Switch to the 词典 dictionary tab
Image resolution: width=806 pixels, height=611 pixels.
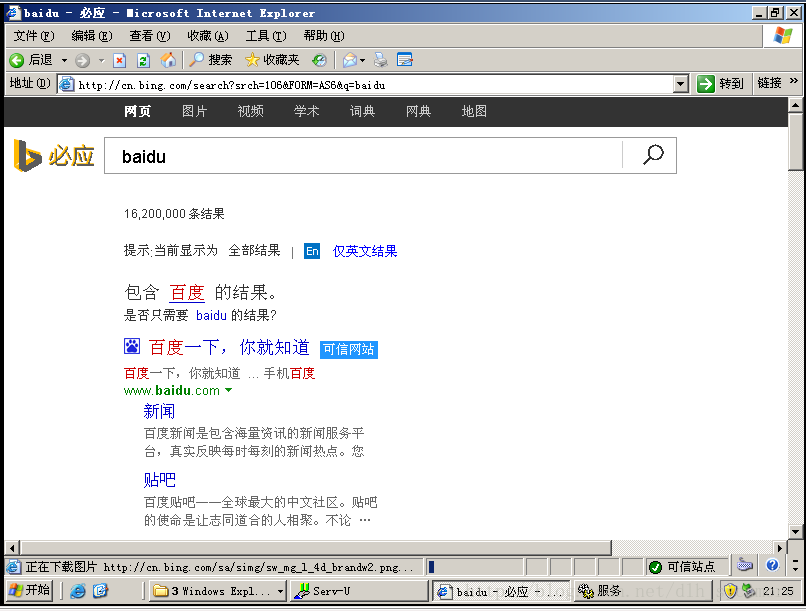(362, 111)
